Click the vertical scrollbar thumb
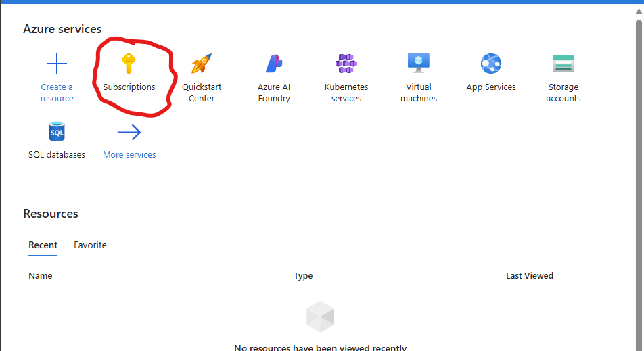This screenshot has height=351, width=644. [x=639, y=183]
